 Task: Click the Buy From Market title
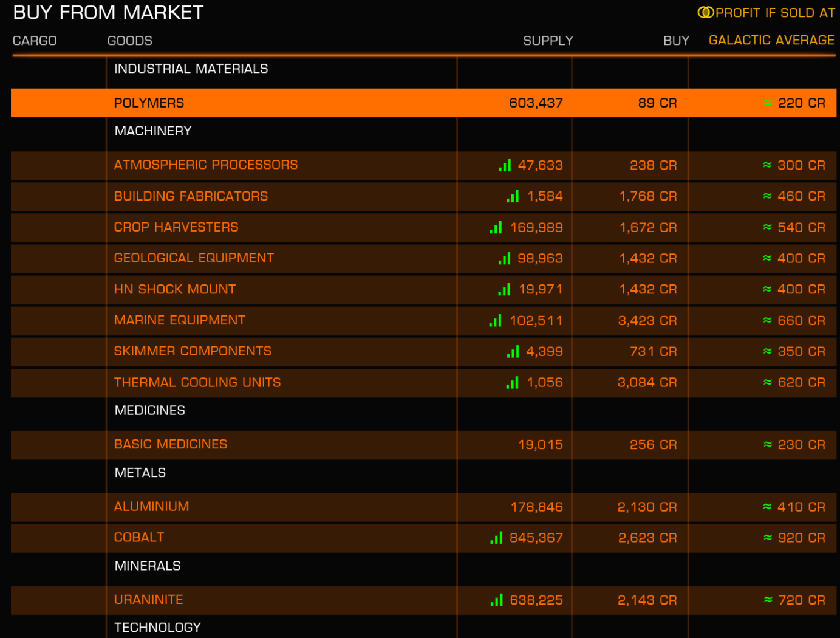pos(108,13)
